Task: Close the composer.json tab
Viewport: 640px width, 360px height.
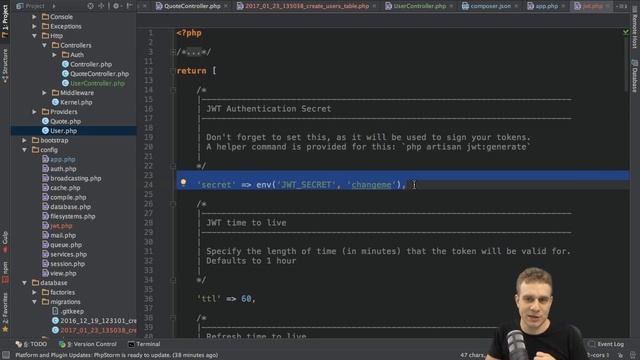Action: 516,6
